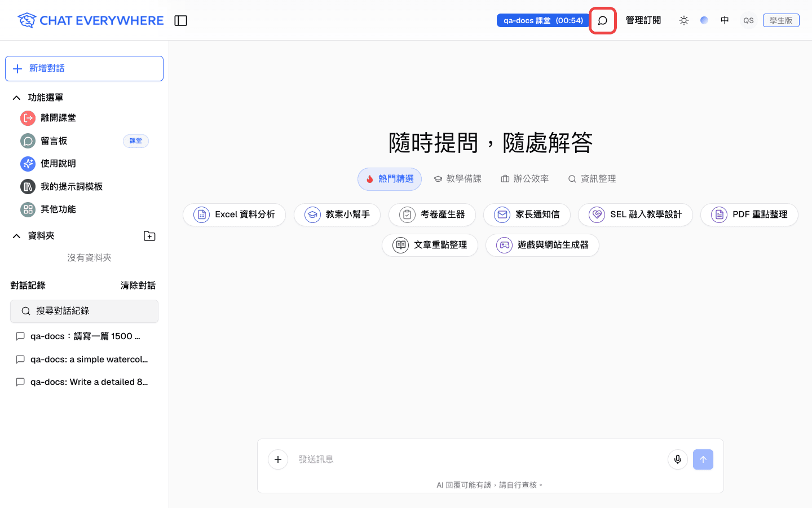Viewport: 812px width, 508px height.
Task: Focus the 搜尋對話紀錄 search field
Action: tap(84, 311)
